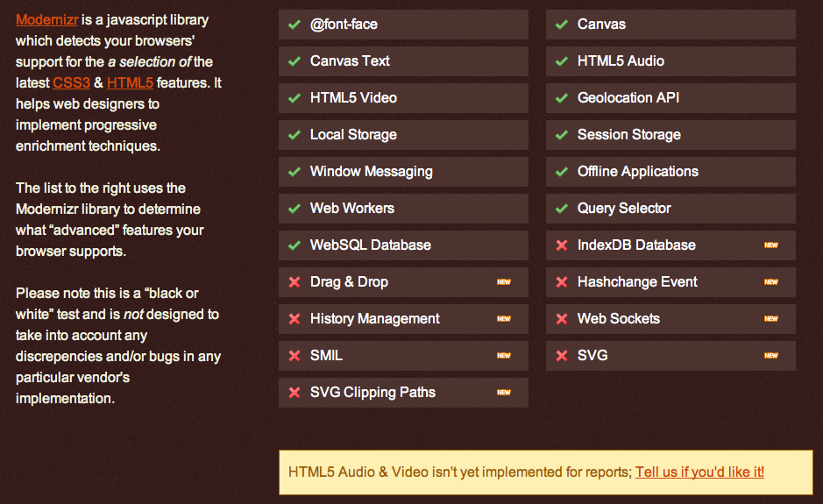The image size is (823, 504).
Task: Click the green checkmark beside @font-face
Action: point(294,25)
